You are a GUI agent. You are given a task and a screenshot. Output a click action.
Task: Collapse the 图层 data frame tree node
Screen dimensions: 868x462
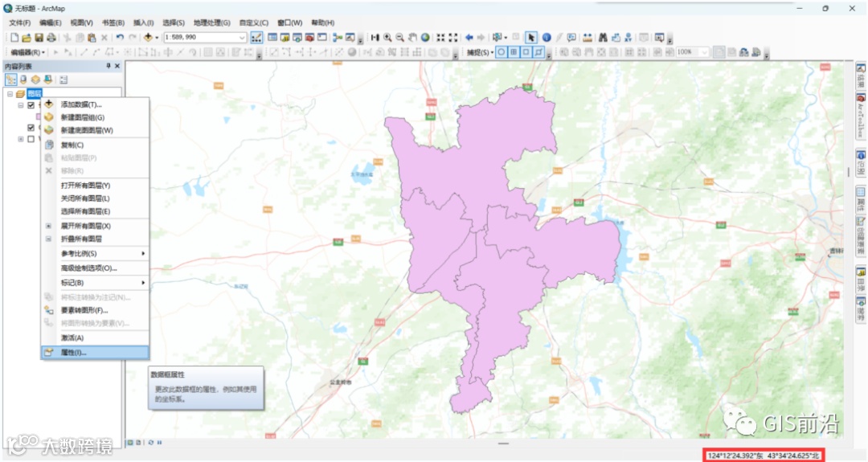(x=10, y=94)
